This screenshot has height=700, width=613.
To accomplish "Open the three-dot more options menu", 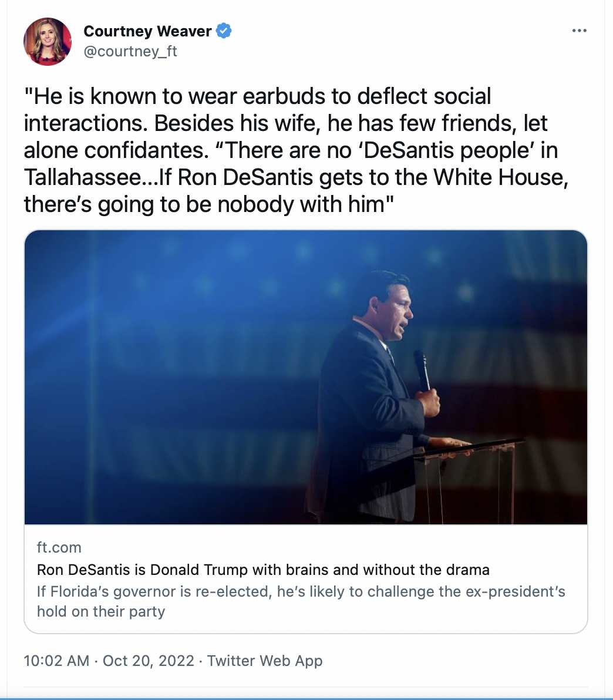I will click(x=579, y=31).
